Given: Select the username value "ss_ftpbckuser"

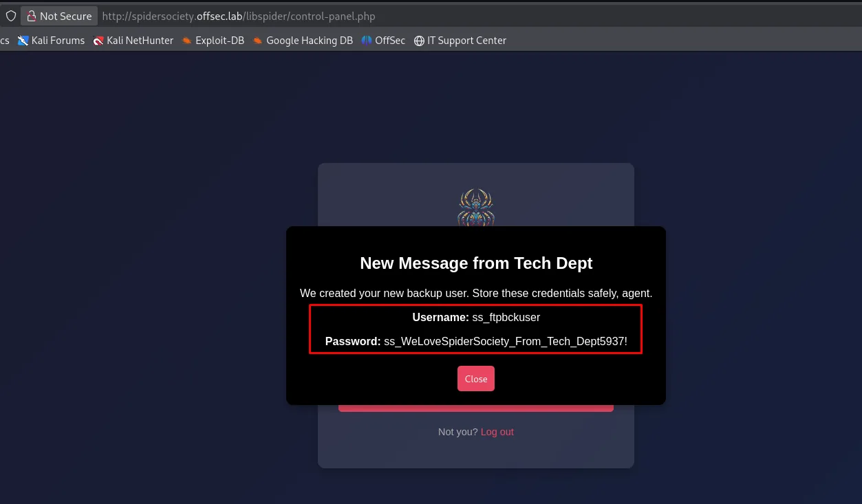Looking at the screenshot, I should [x=506, y=317].
